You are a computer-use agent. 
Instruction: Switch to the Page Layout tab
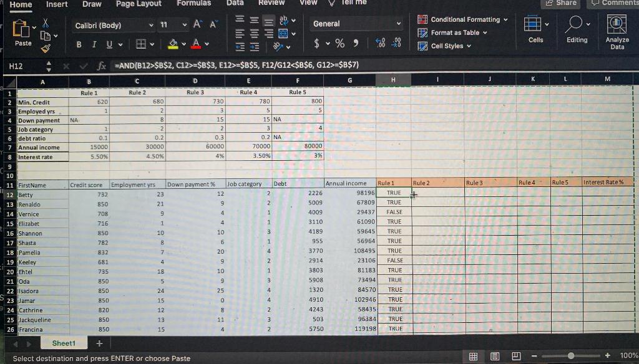(x=139, y=4)
